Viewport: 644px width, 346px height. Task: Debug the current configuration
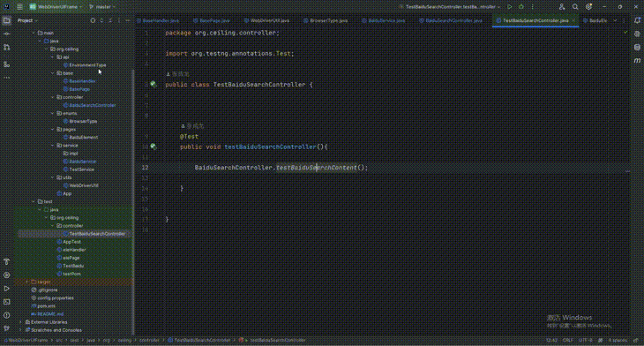pos(521,7)
